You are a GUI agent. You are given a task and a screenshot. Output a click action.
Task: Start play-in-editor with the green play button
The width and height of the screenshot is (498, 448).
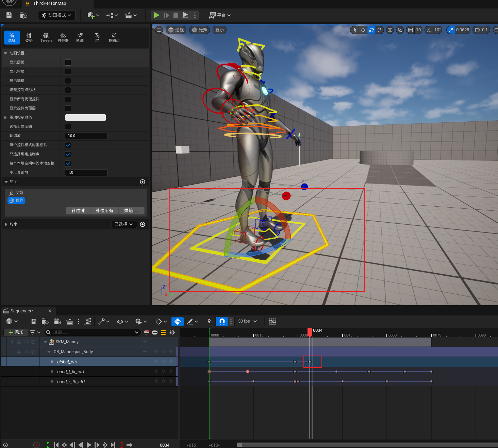[156, 15]
